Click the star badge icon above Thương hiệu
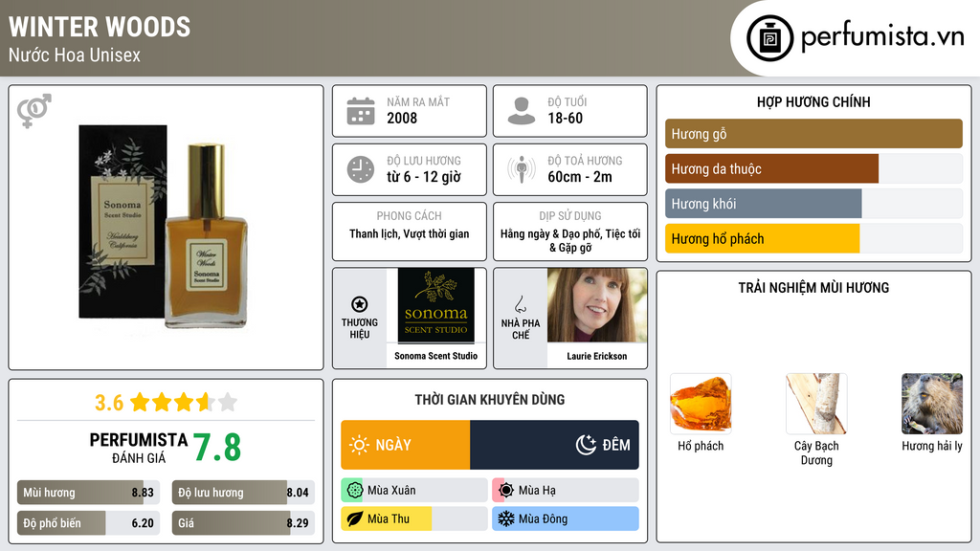This screenshot has width=980, height=551. (x=360, y=304)
